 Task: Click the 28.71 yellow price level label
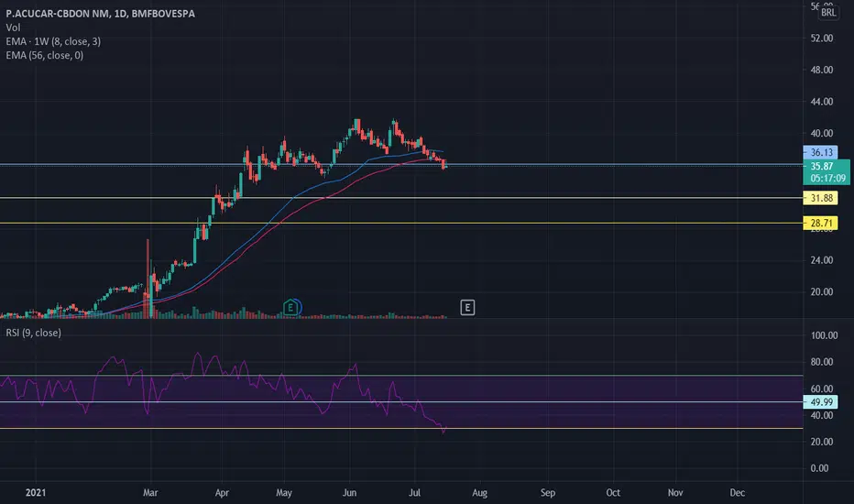coord(821,223)
